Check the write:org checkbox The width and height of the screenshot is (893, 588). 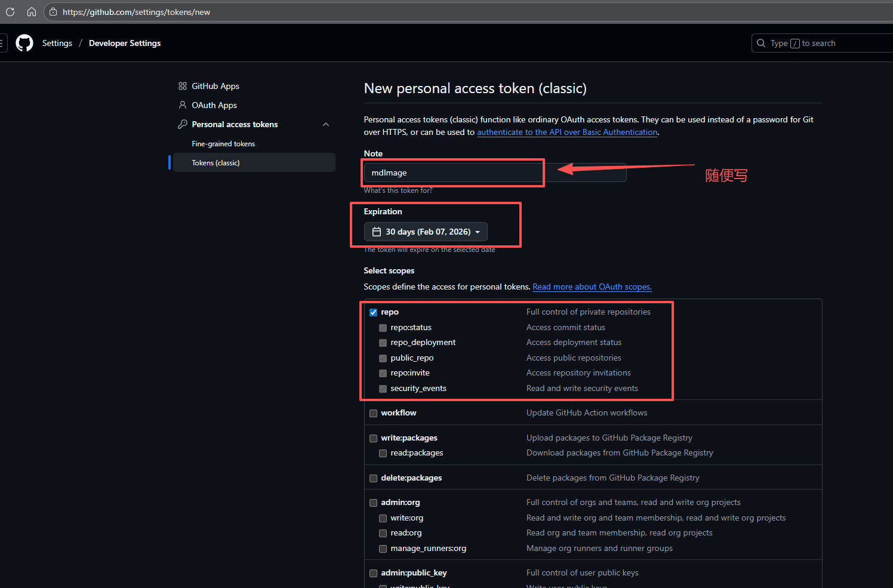click(383, 518)
